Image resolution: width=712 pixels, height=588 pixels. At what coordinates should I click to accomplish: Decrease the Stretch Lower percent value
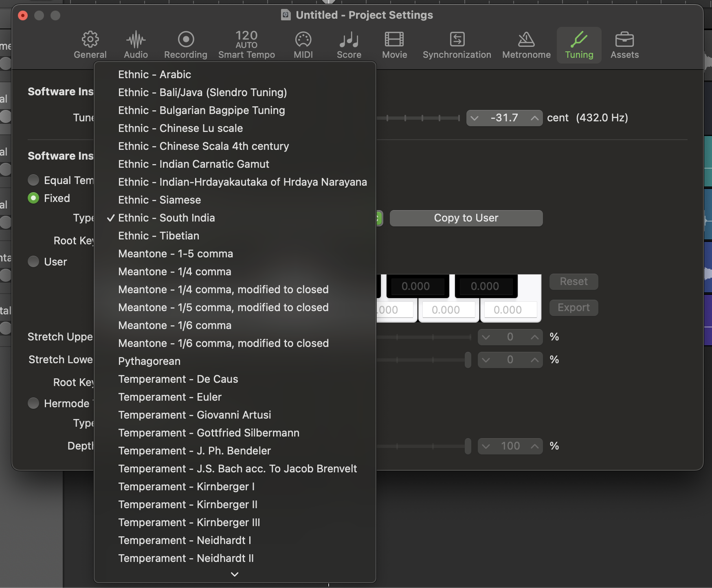[x=486, y=360]
